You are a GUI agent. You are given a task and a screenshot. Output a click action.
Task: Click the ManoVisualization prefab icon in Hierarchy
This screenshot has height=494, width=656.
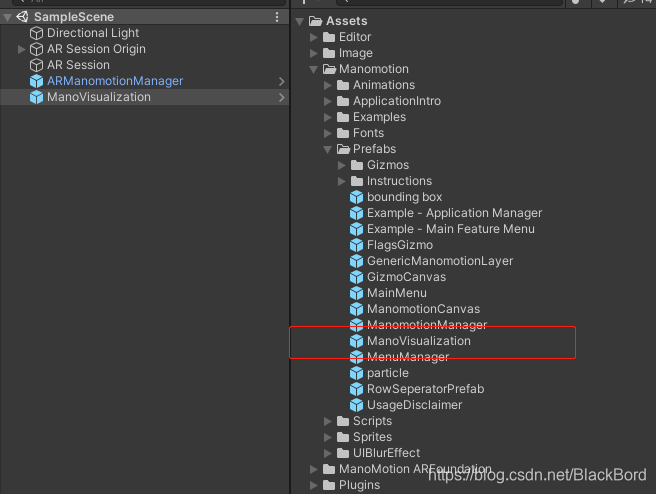[x=36, y=97]
